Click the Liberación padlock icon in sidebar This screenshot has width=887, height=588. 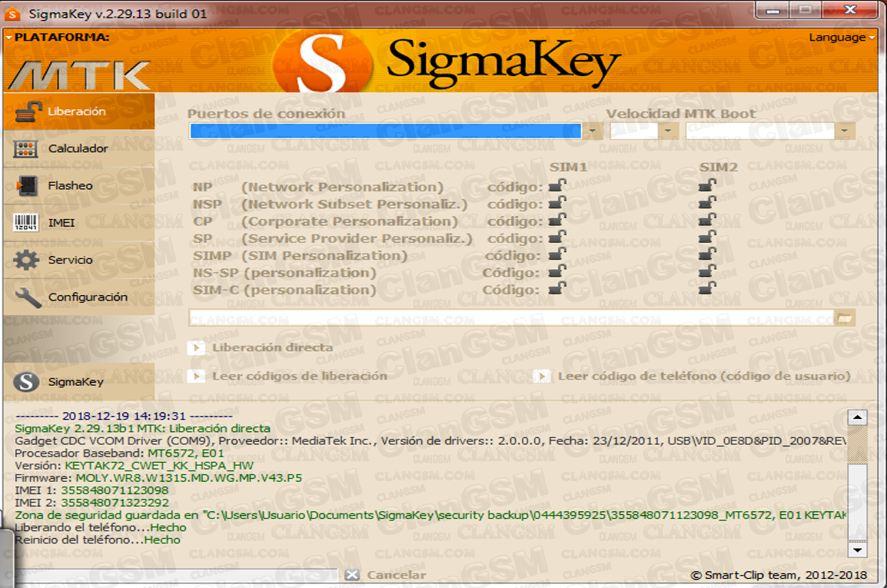coord(27,112)
